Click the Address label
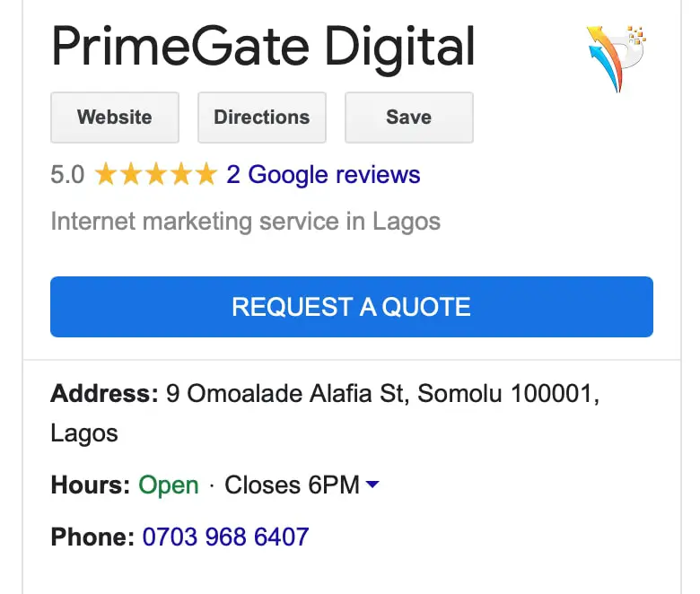700x594 pixels. pyautogui.click(x=104, y=394)
